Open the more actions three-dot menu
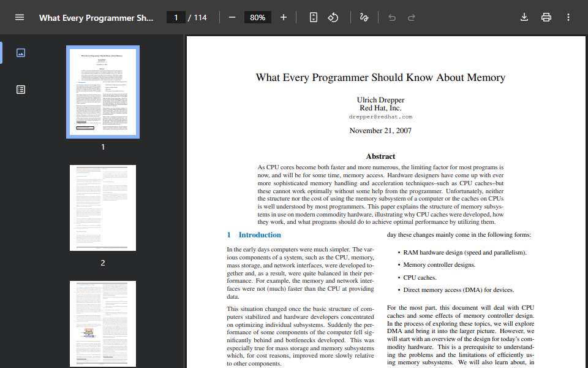The image size is (588, 368). point(568,17)
